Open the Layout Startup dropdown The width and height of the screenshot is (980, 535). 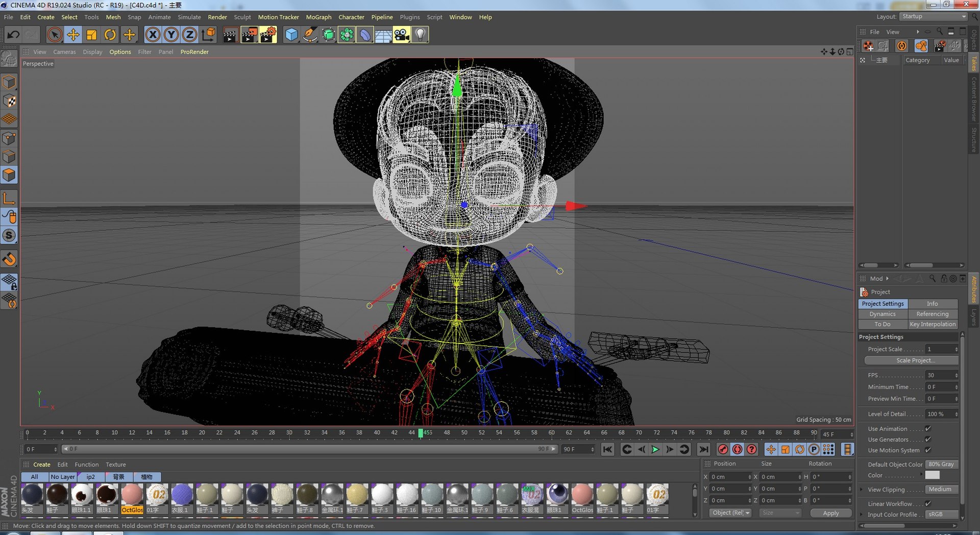934,16
